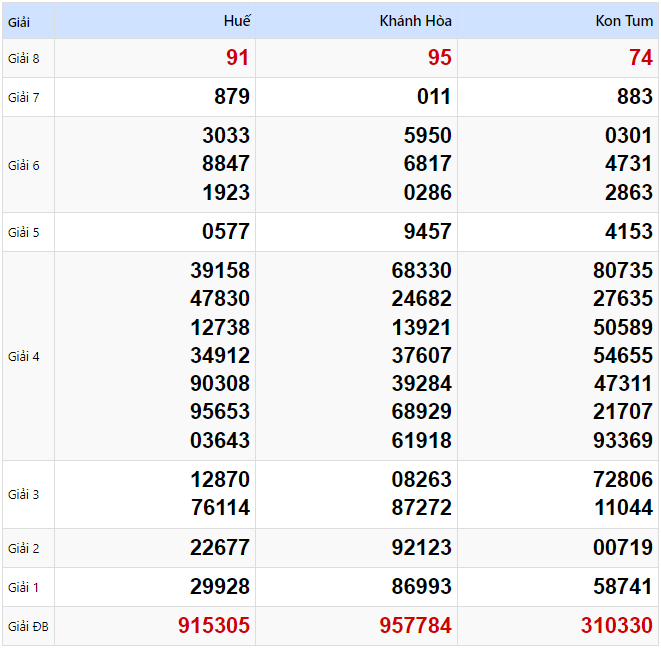Screen dimensions: 661x649
Task: Click the Giải header cell
Action: (19, 21)
